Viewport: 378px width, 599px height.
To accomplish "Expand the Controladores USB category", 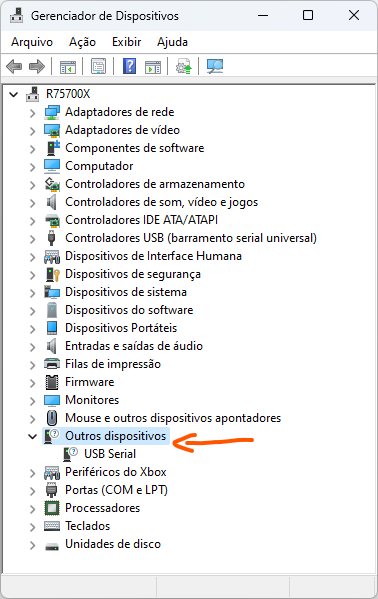I will coord(32,239).
